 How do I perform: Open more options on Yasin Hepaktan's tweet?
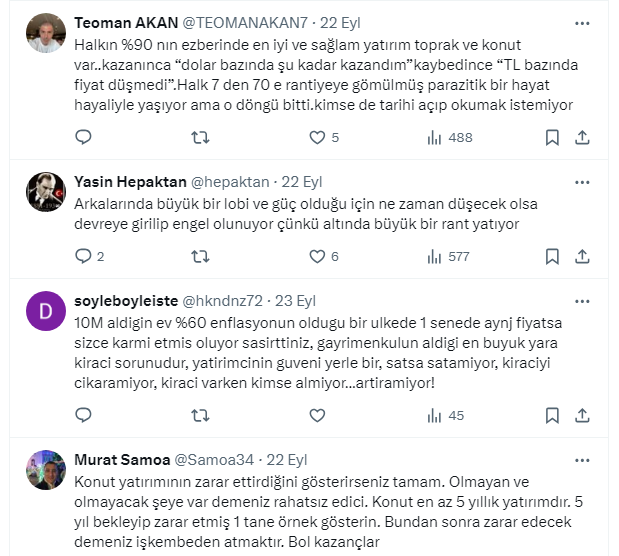[x=582, y=182]
